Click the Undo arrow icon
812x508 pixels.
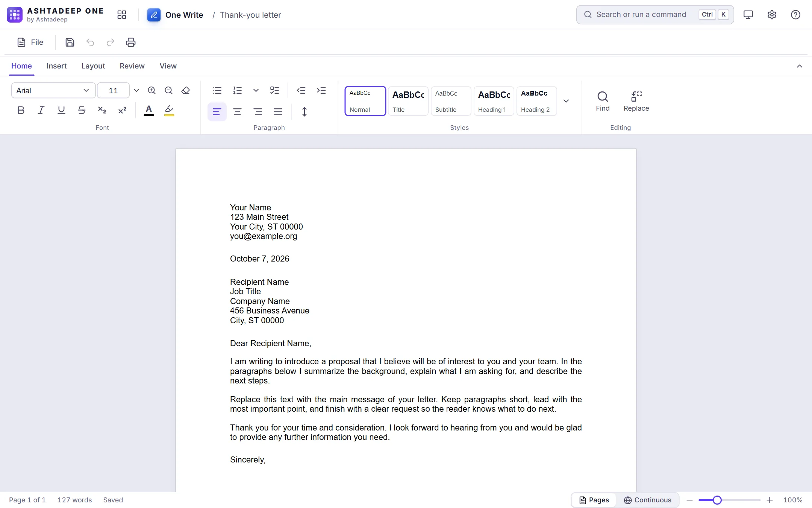tap(90, 42)
